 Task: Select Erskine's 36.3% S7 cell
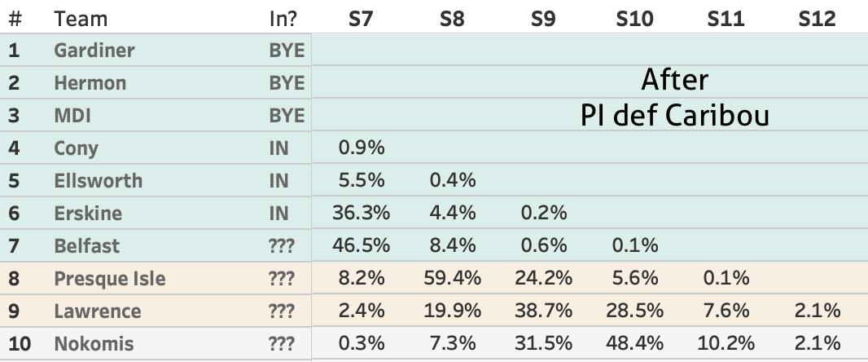(361, 214)
